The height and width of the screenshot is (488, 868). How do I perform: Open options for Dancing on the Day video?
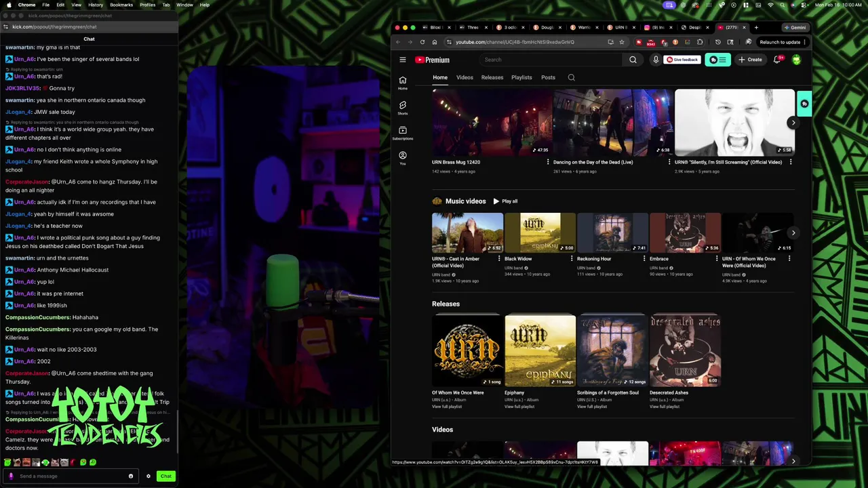tap(669, 162)
